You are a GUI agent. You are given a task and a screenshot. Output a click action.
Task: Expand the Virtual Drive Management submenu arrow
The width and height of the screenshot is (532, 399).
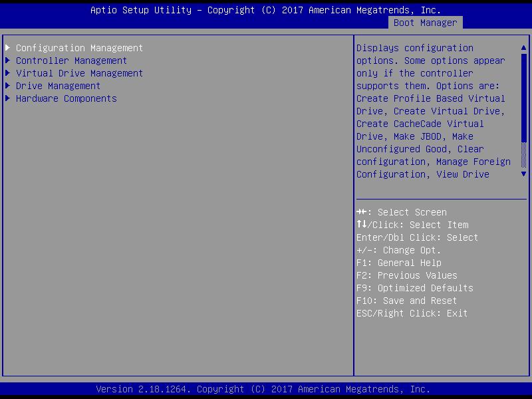8,73
